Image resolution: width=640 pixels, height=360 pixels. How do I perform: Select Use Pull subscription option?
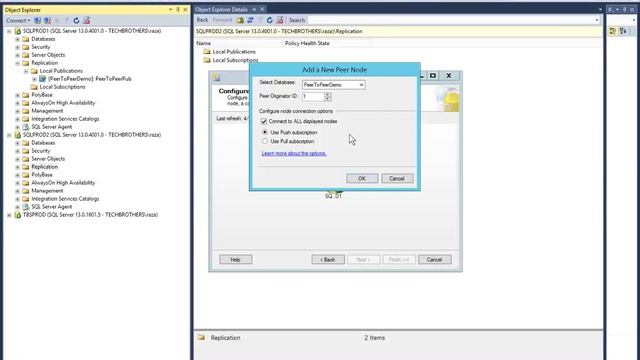(265, 141)
